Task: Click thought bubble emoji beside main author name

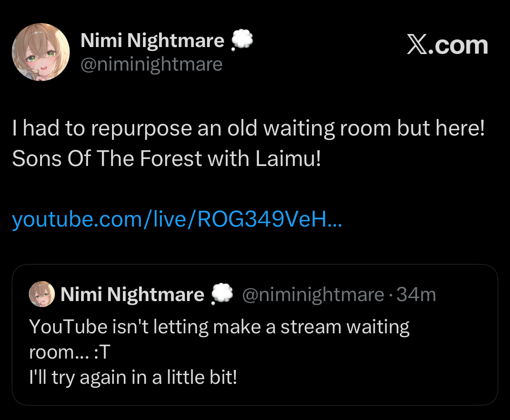Action: 242,40
